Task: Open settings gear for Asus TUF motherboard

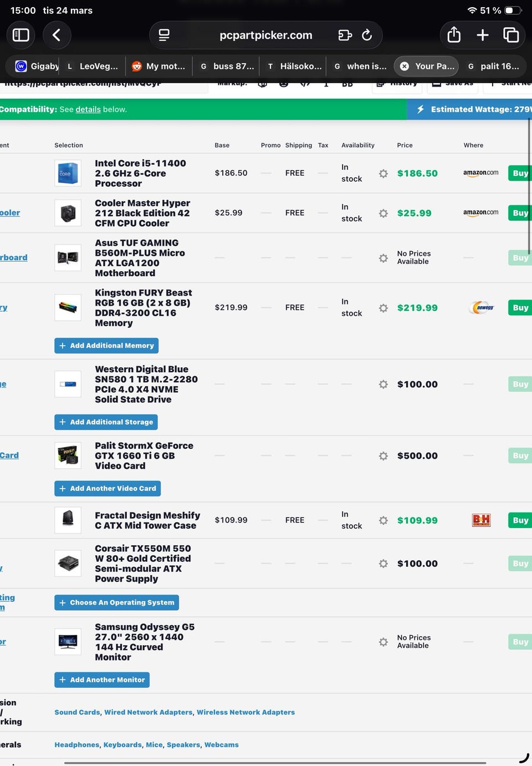Action: (x=383, y=258)
